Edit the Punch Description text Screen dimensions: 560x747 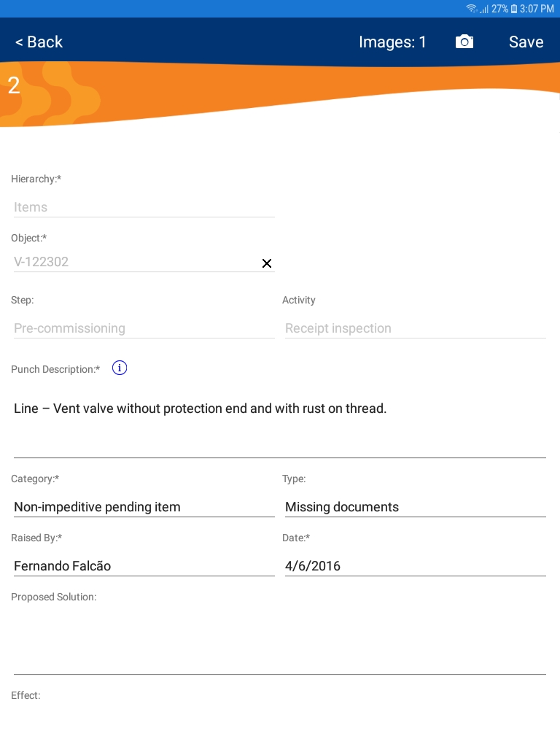[x=280, y=409]
